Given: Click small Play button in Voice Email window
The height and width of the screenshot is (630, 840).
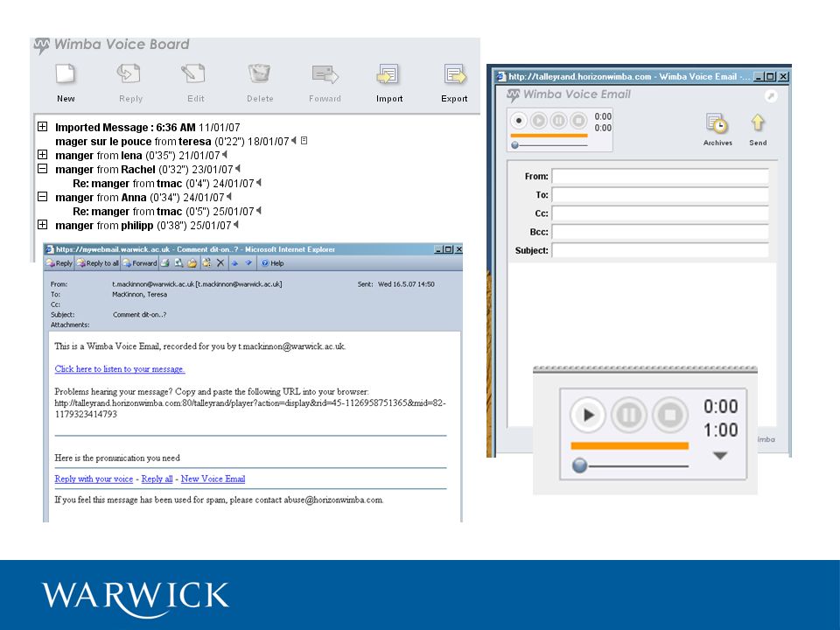Looking at the screenshot, I should tap(538, 121).
